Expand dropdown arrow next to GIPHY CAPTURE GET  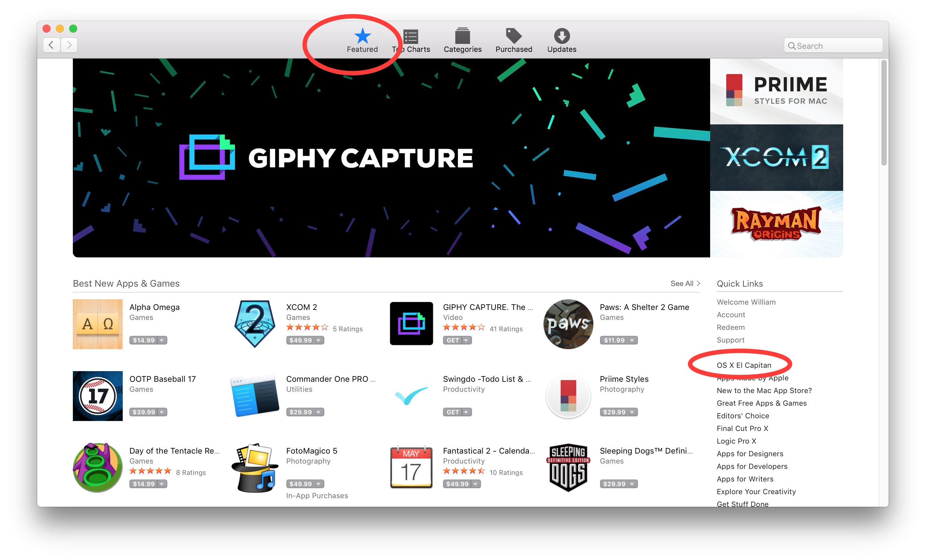point(466,340)
